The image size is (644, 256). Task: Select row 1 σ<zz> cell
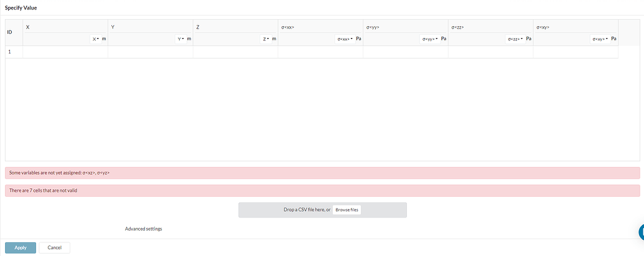click(490, 52)
